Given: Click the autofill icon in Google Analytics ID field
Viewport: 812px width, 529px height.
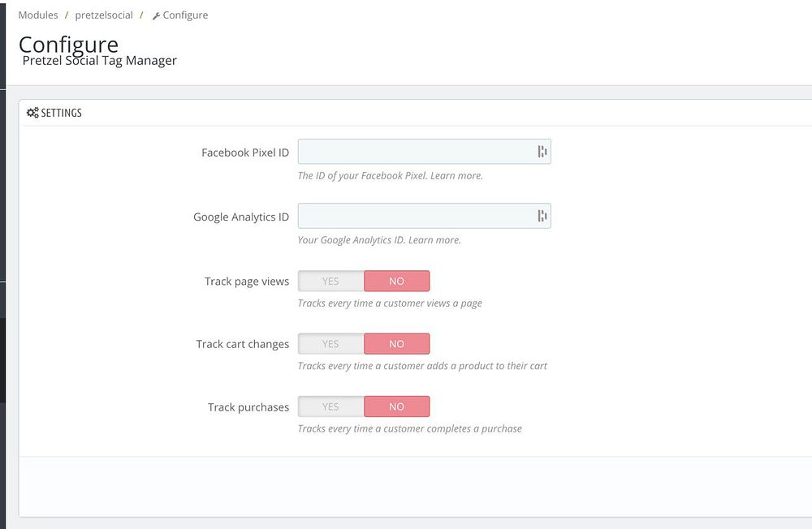Looking at the screenshot, I should coord(542,216).
